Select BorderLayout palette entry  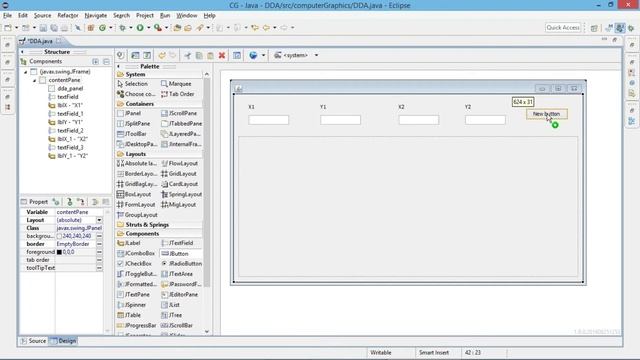(137, 173)
